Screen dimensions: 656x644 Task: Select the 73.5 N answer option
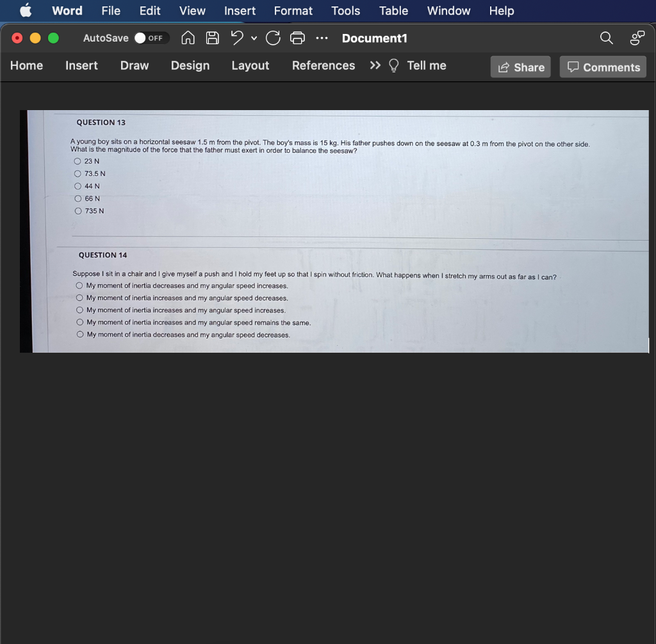pos(78,173)
